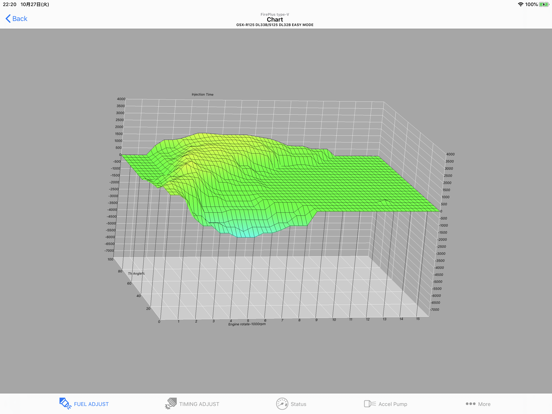Viewport: 552px width, 414px height.
Task: Tap the Chart title in the header
Action: pos(275,19)
